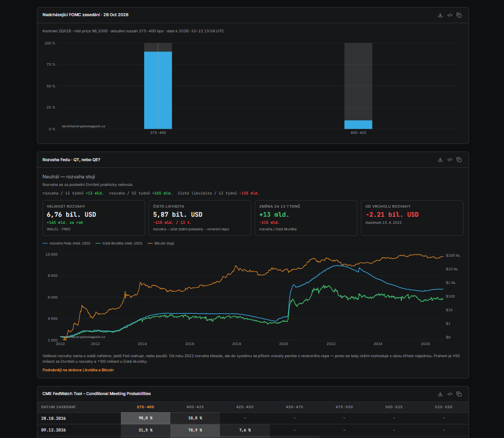Select the 400-425 probability bar
This screenshot has height=438, width=504.
(358, 125)
